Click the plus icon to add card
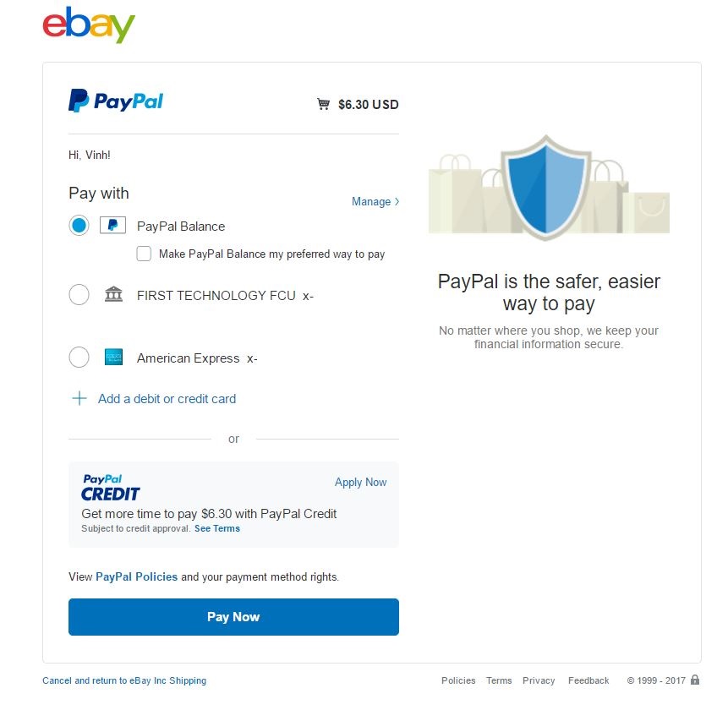728x721 pixels. [79, 398]
